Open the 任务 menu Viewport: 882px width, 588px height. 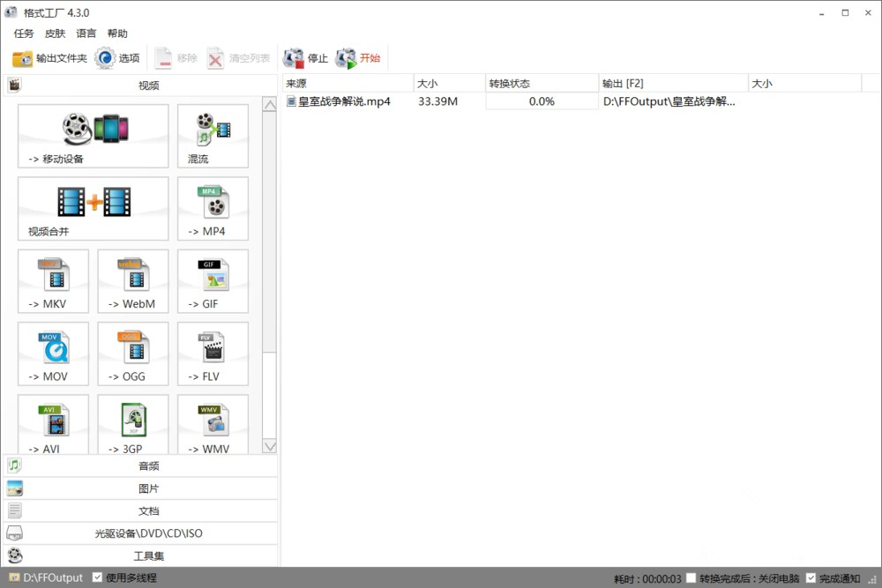point(24,33)
